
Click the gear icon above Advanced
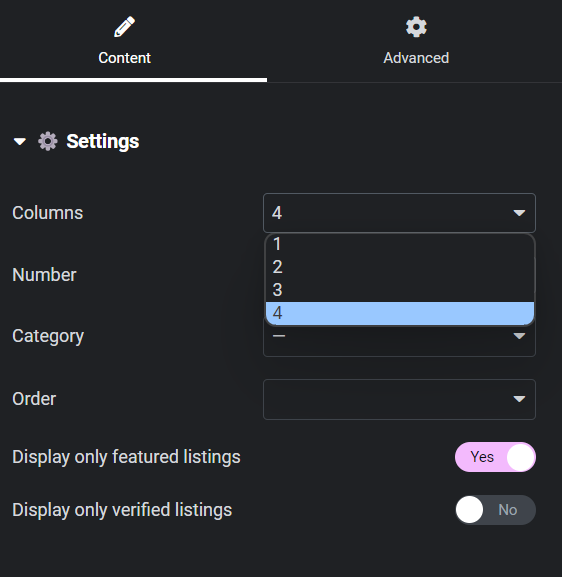pos(416,27)
